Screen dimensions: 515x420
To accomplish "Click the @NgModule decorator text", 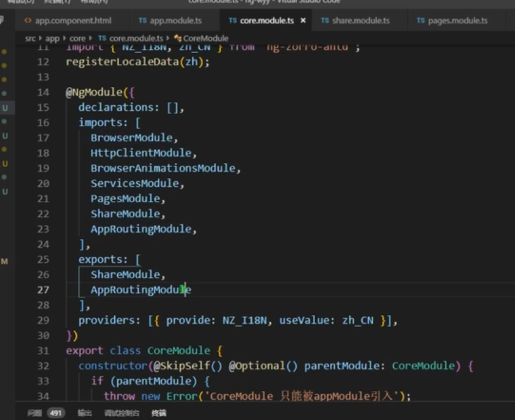I will point(95,92).
